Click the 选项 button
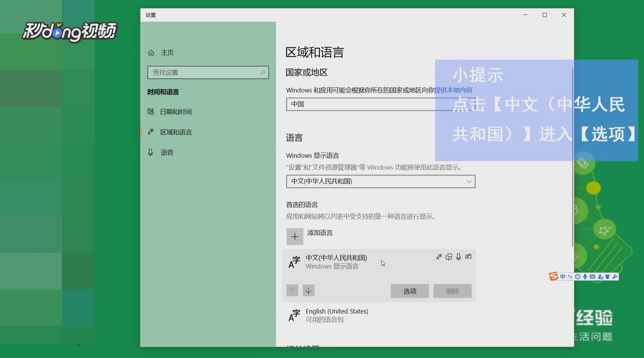Screen dimensions: 644x358 coord(410,291)
